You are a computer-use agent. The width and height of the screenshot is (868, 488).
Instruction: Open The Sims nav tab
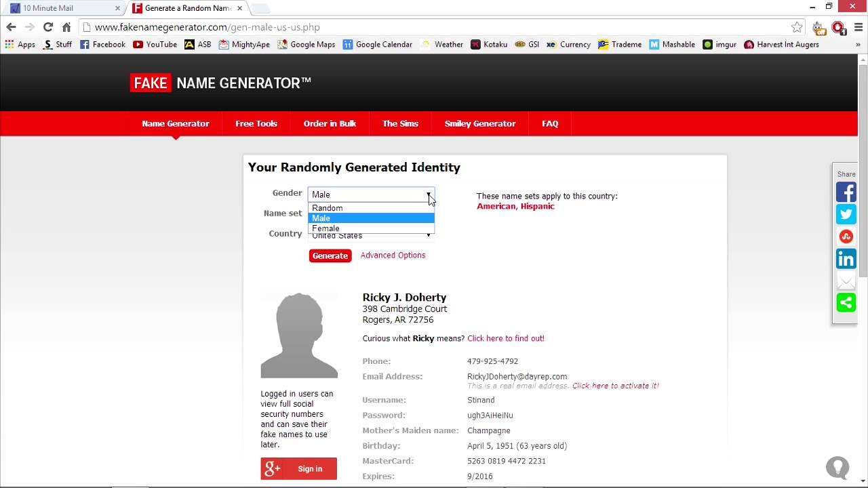pyautogui.click(x=400, y=123)
